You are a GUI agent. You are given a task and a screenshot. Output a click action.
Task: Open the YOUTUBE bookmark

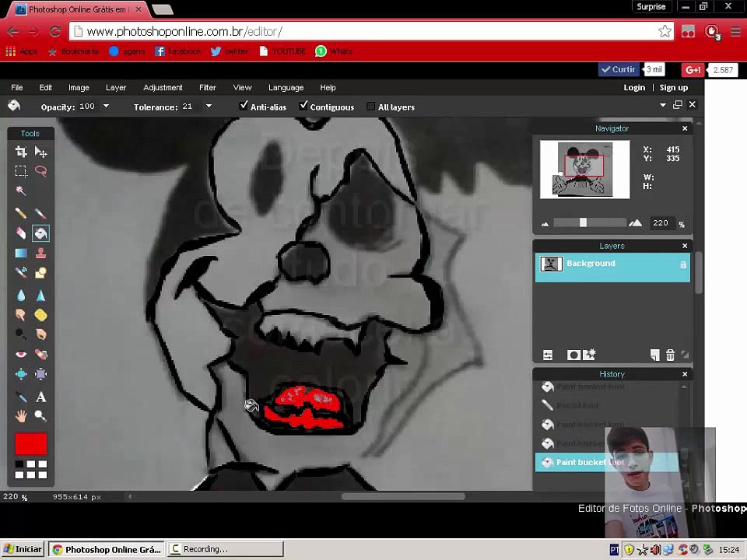[282, 51]
